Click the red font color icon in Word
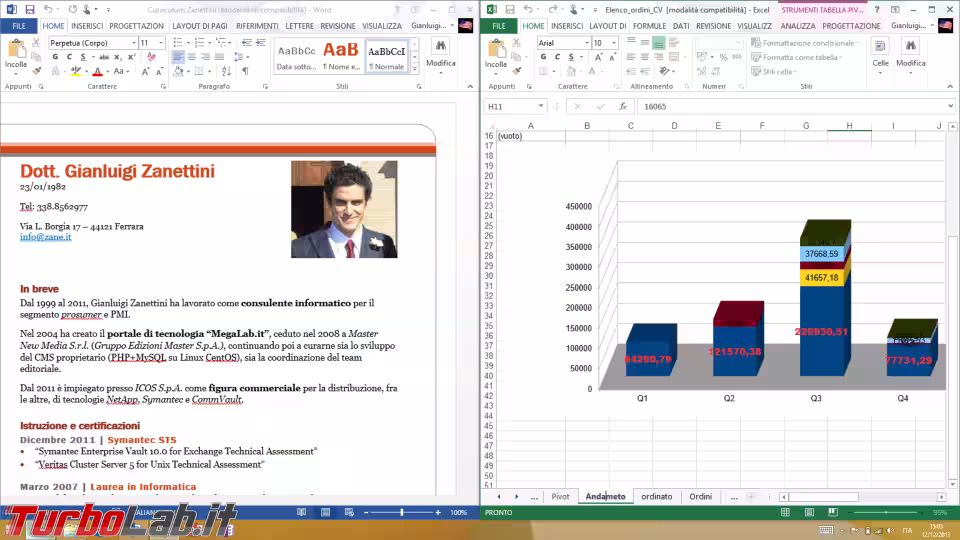Viewport: 960px width, 540px height. (97, 72)
